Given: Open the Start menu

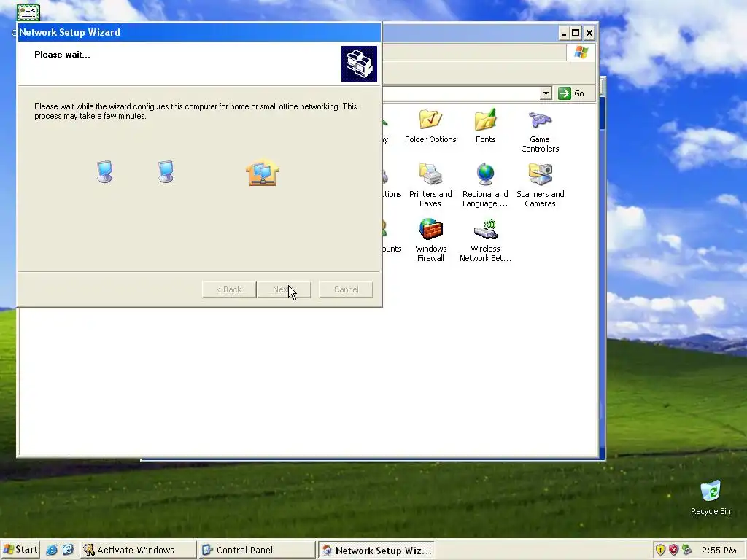Looking at the screenshot, I should pos(20,550).
